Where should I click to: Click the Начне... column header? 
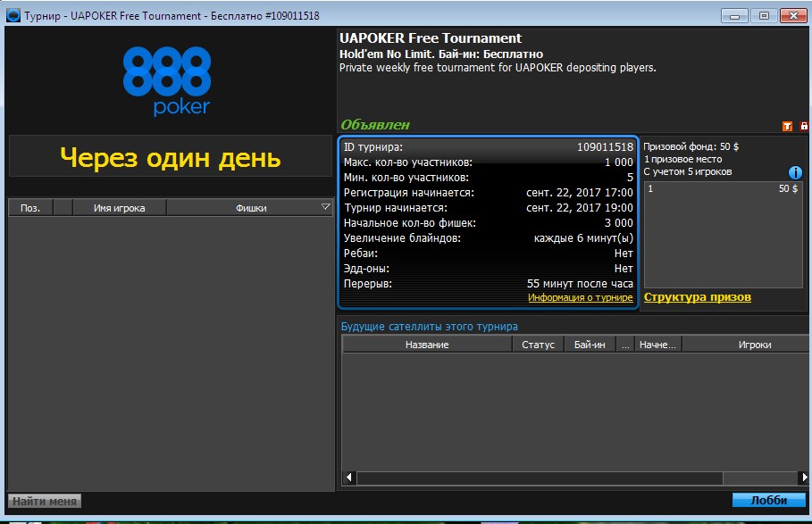click(x=657, y=345)
